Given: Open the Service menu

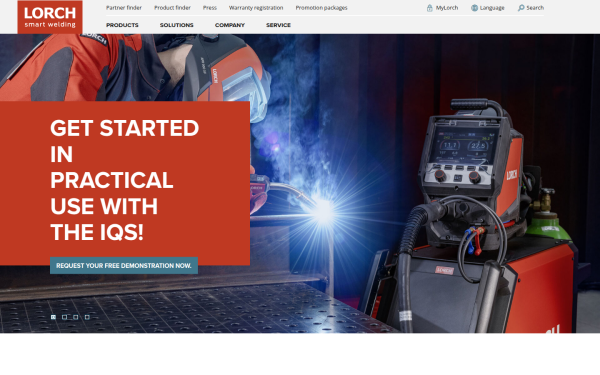Looking at the screenshot, I should pyautogui.click(x=278, y=25).
